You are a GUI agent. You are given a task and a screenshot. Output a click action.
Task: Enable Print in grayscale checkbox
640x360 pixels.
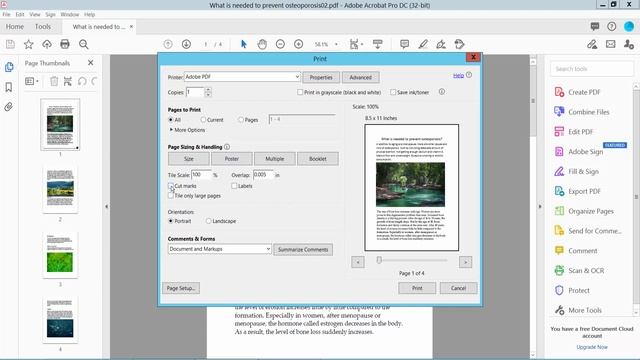point(300,92)
